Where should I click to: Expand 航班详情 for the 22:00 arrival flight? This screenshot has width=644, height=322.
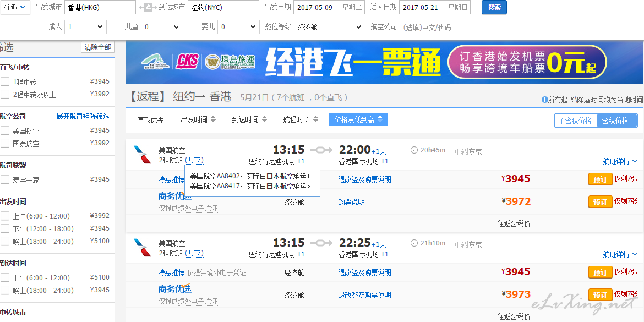pos(620,161)
